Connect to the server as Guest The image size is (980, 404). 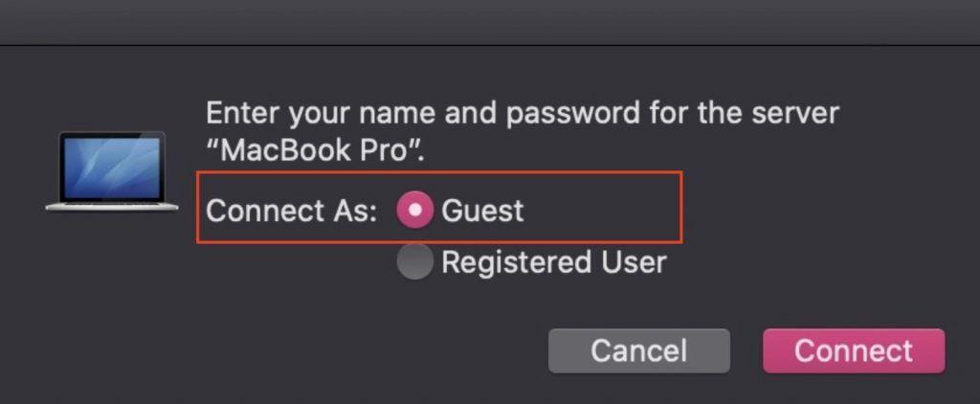tap(853, 350)
